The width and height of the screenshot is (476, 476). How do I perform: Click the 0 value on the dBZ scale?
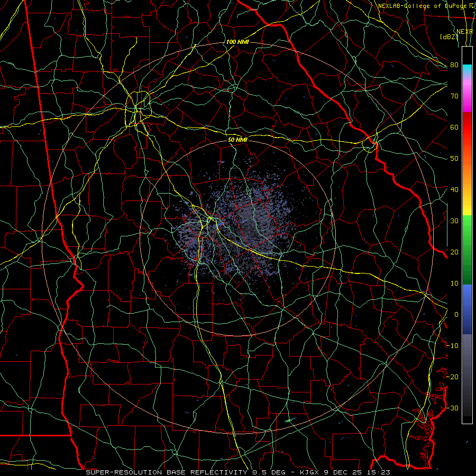point(456,315)
